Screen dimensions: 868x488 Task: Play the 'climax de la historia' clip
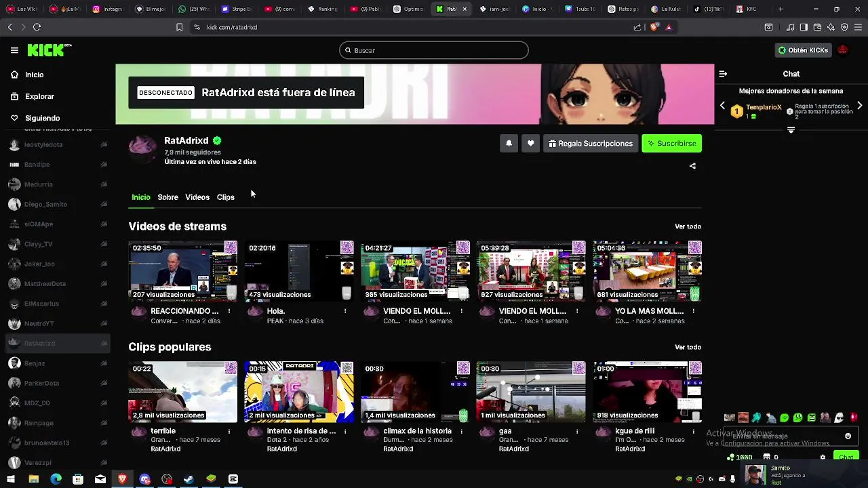tap(415, 391)
